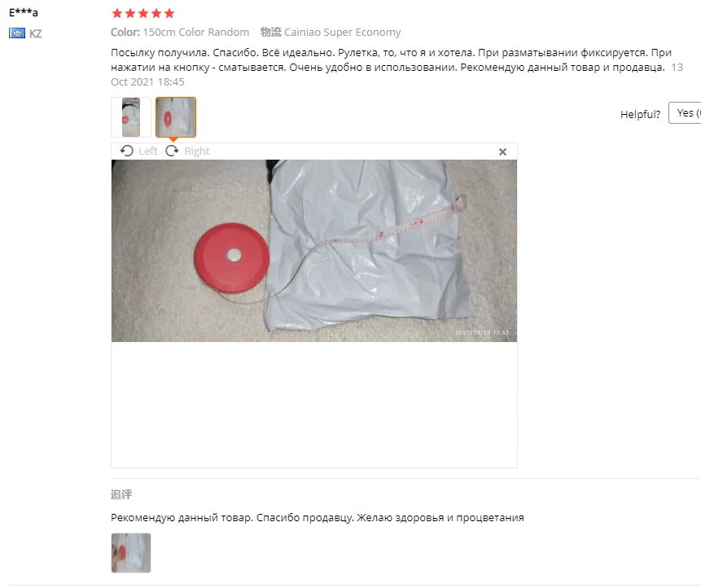Select the highlighted second review thumbnail
The width and height of the screenshot is (701, 588).
176,117
